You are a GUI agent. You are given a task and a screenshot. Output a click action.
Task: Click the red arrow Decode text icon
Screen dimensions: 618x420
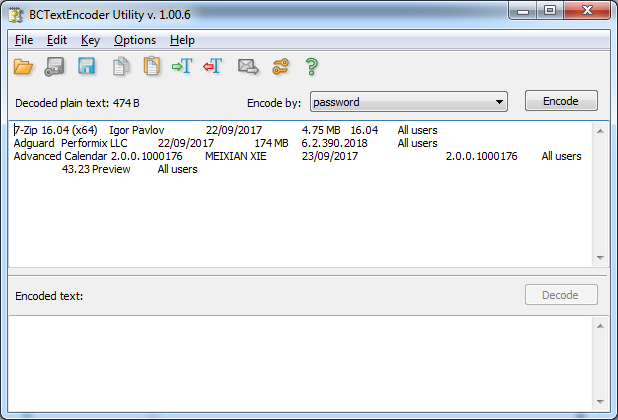tap(212, 67)
